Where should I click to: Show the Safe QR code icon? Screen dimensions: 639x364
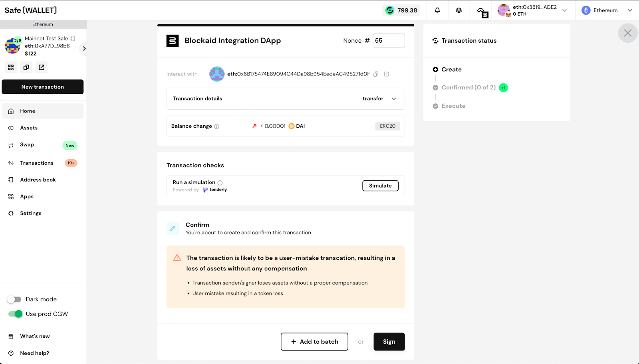click(11, 67)
